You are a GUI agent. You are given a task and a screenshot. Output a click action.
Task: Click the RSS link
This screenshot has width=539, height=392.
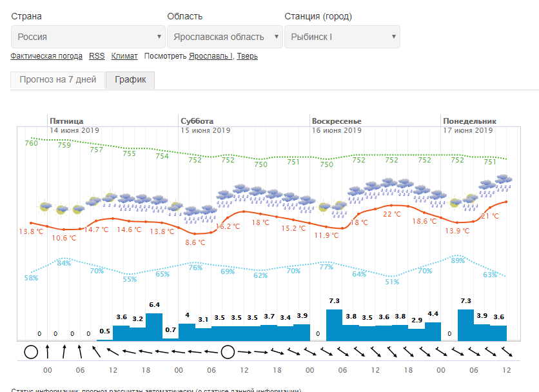pos(97,56)
